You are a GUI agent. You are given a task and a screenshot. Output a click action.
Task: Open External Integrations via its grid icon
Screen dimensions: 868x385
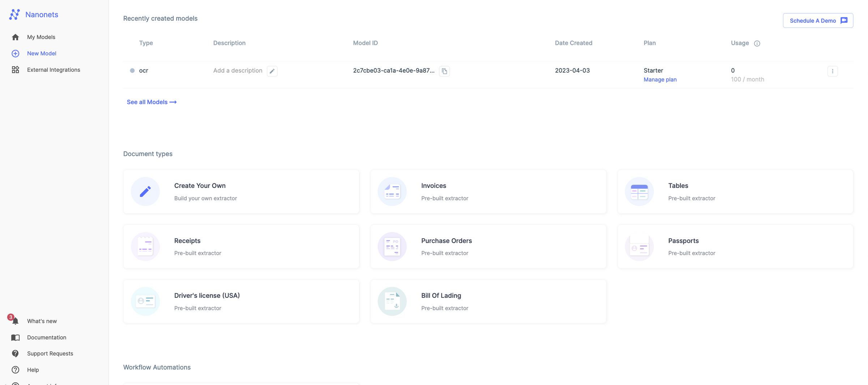point(15,69)
